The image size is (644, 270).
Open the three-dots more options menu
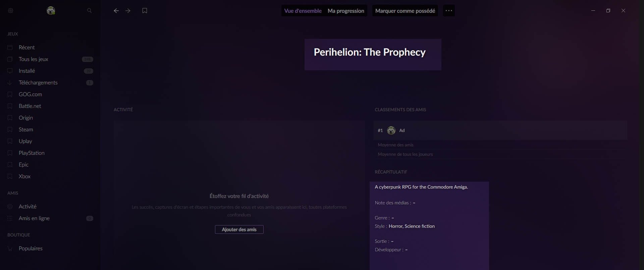point(449,11)
